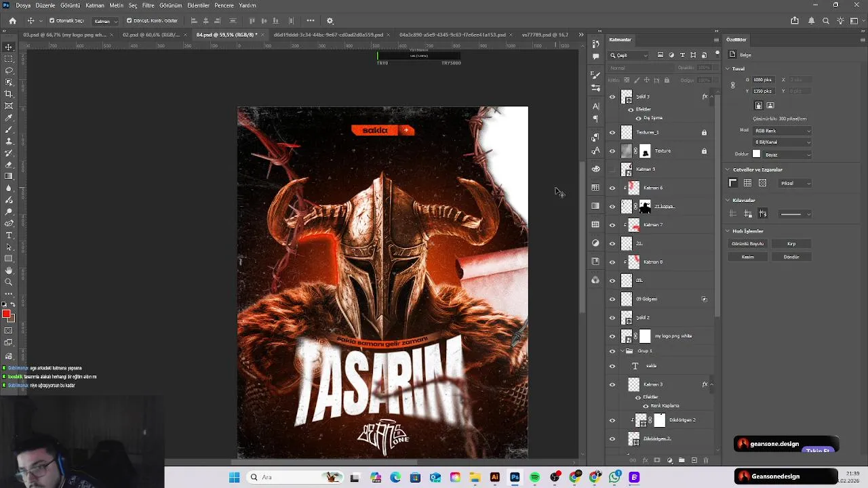Set canvas orientation to landscape
This screenshot has height=488, width=868.
tap(770, 106)
